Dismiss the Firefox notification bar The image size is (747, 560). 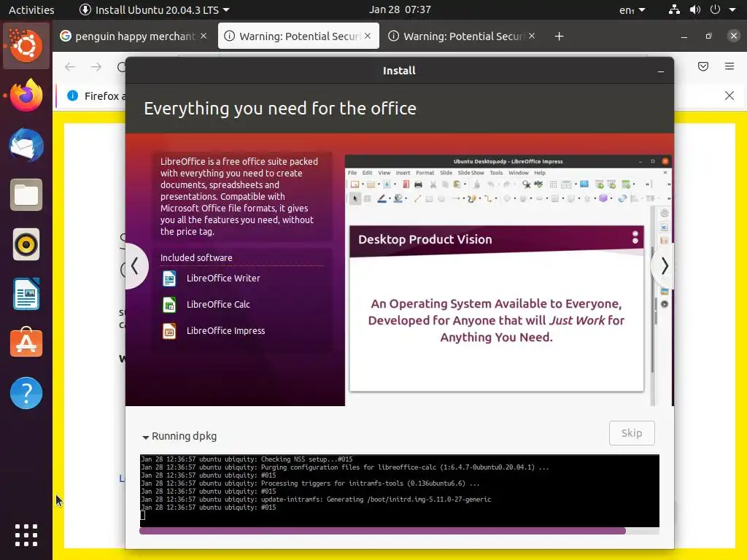point(729,96)
